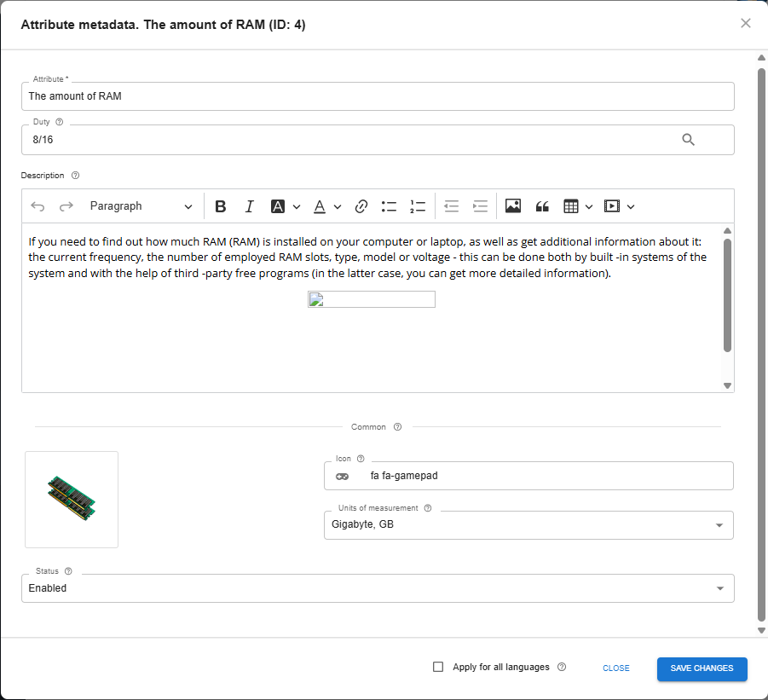
Task: Open the Status dropdown showing Enabled
Action: [x=721, y=587]
